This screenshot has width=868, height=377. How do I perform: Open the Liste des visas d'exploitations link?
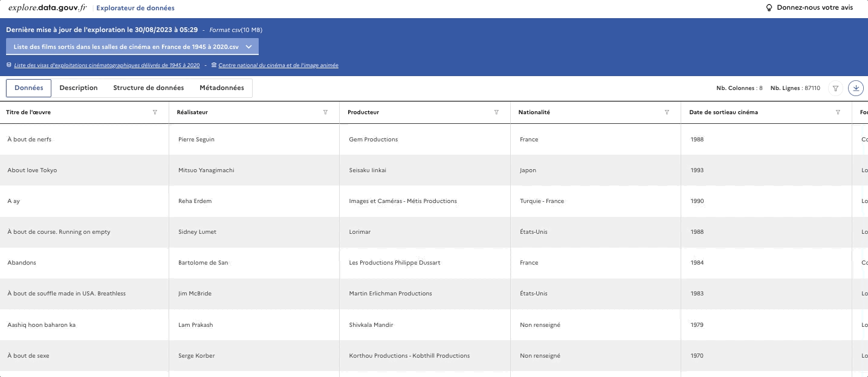tap(106, 65)
